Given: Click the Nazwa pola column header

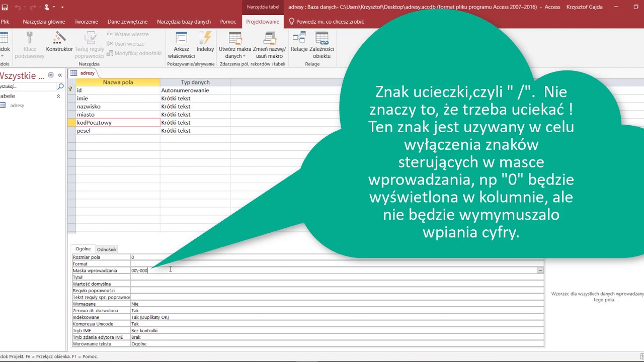Looking at the screenshot, I should pyautogui.click(x=118, y=82).
